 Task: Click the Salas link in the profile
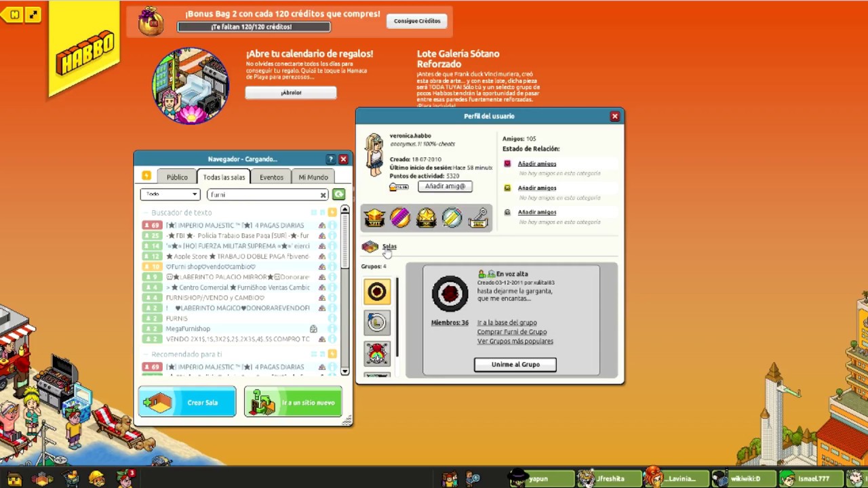click(389, 247)
